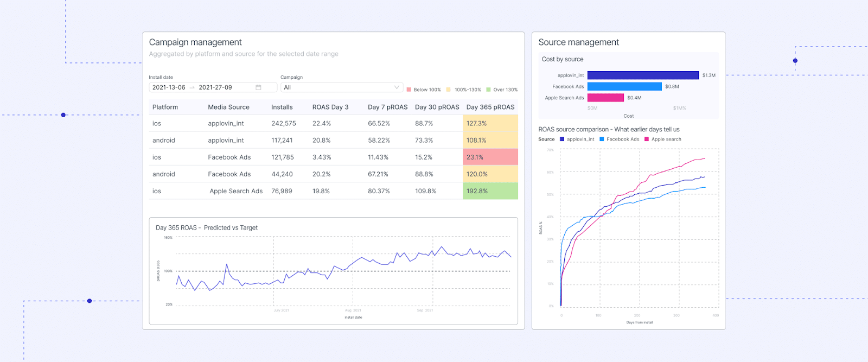Click the arrow between the install dates
The image size is (868, 362).
192,87
